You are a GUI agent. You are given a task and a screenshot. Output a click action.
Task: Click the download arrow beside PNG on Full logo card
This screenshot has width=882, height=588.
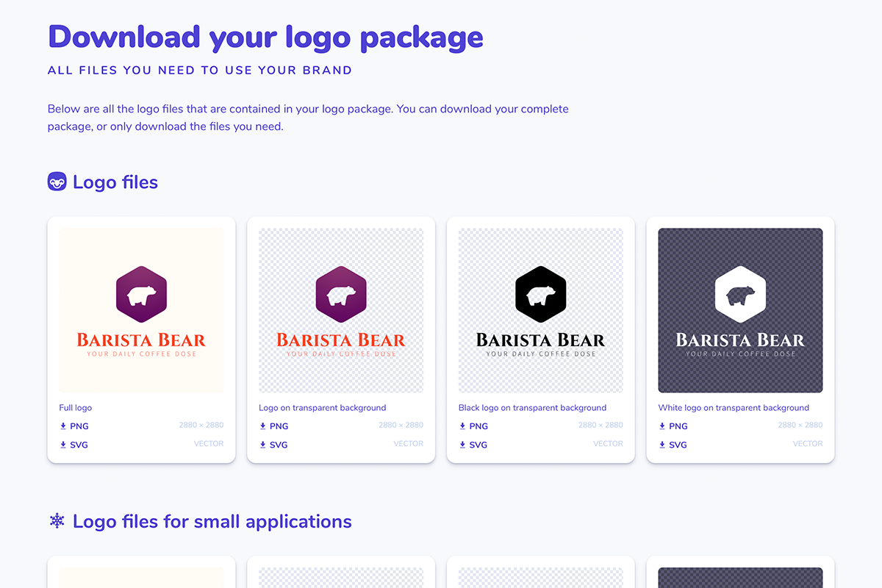click(x=65, y=426)
